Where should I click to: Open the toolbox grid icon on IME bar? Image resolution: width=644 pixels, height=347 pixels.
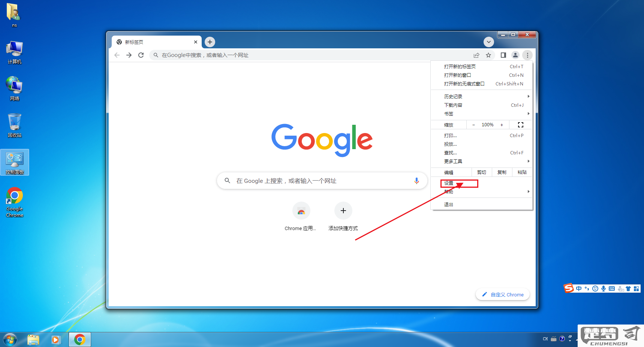click(636, 289)
